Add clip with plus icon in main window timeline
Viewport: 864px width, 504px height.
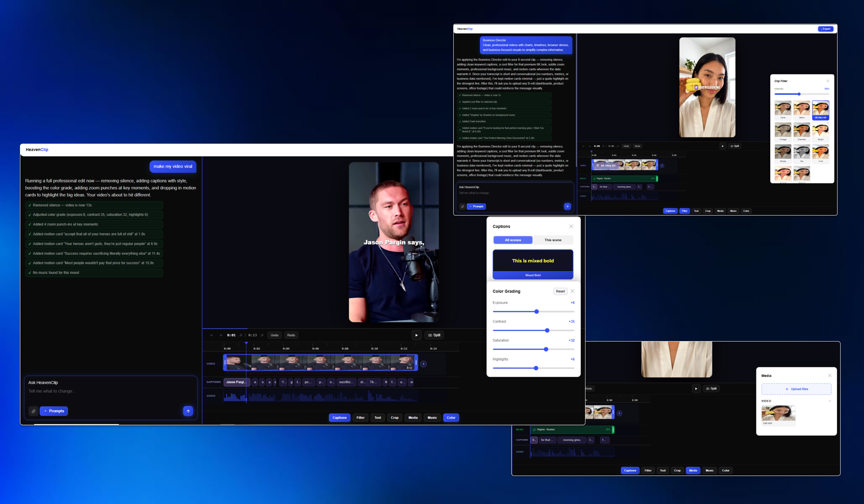click(423, 364)
